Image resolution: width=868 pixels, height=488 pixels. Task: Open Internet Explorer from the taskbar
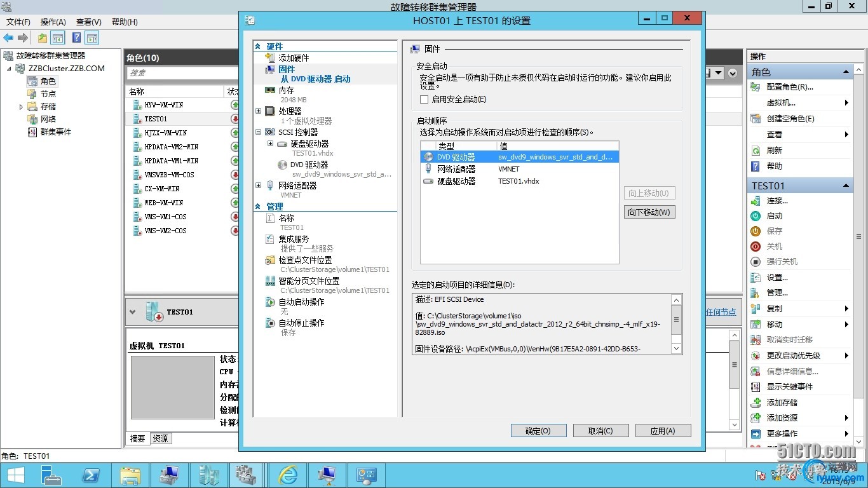[x=288, y=475]
